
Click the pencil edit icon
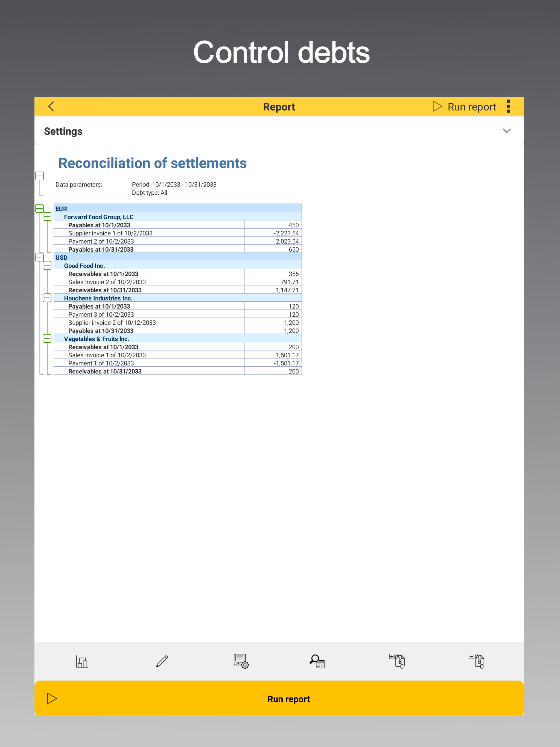[x=162, y=661]
